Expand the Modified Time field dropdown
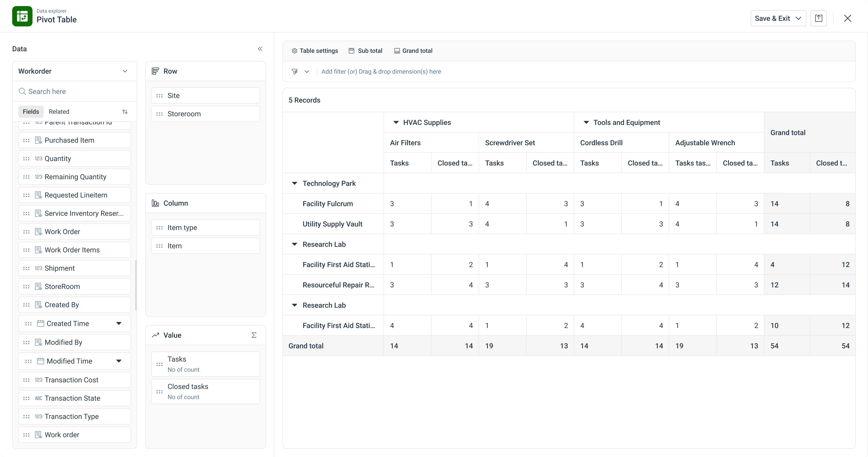 119,361
